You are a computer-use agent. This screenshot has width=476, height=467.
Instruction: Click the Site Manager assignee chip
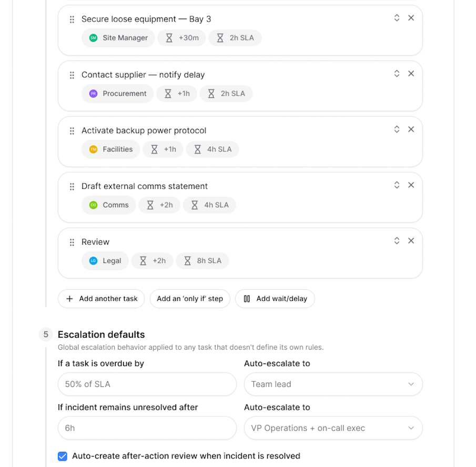click(x=118, y=38)
